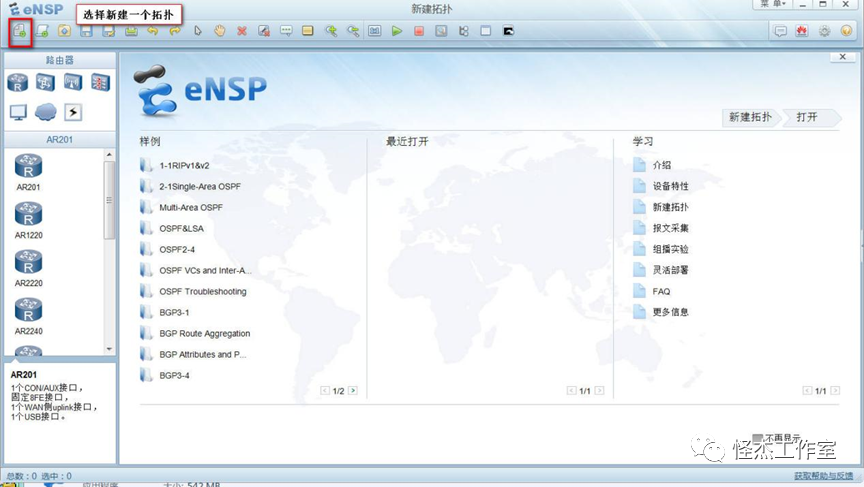Select the switch device category icon
The height and width of the screenshot is (487, 864).
pyautogui.click(x=45, y=83)
